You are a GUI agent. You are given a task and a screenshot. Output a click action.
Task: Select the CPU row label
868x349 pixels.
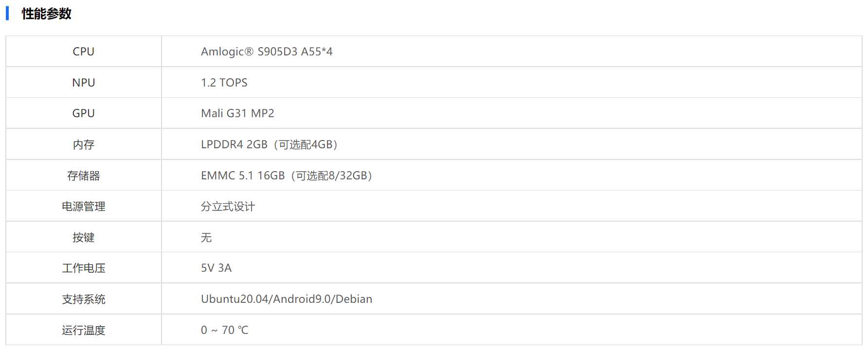click(83, 52)
